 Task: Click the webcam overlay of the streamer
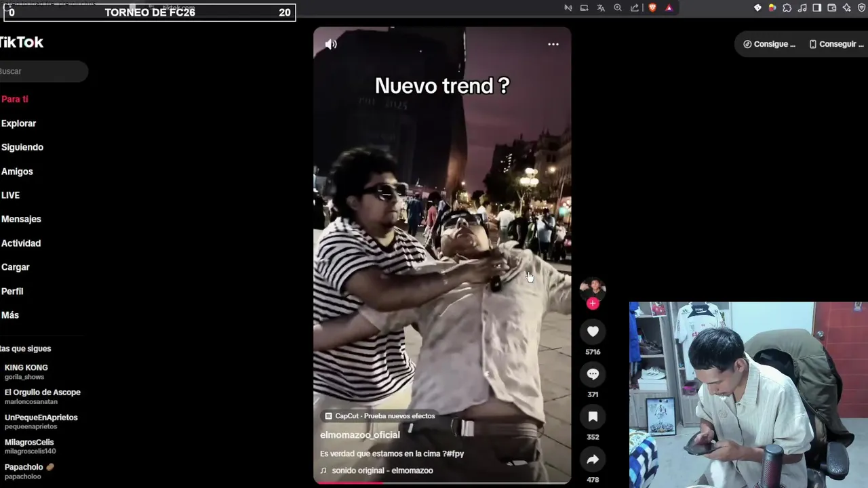click(x=749, y=395)
